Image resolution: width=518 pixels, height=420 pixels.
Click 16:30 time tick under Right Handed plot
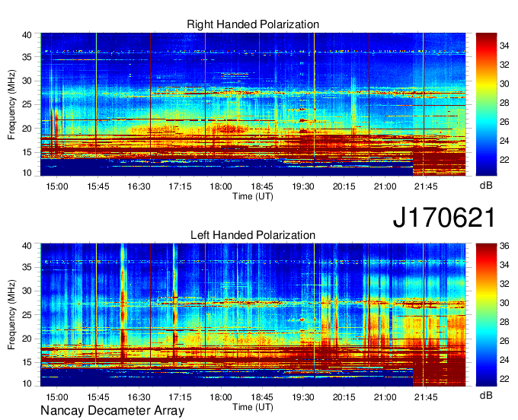139,186
